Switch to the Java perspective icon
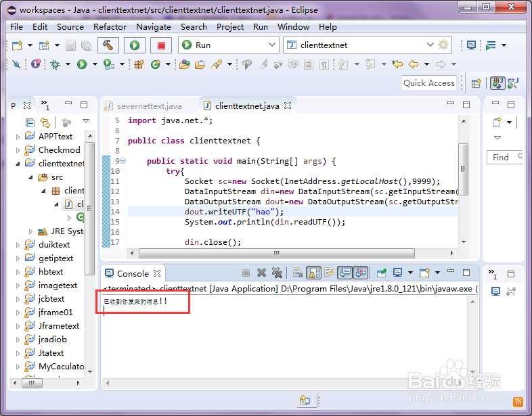This screenshot has width=532, height=416. (497, 83)
